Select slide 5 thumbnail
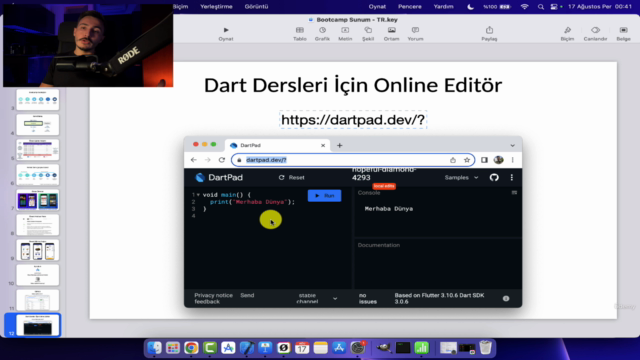The image size is (640, 360). point(38,150)
